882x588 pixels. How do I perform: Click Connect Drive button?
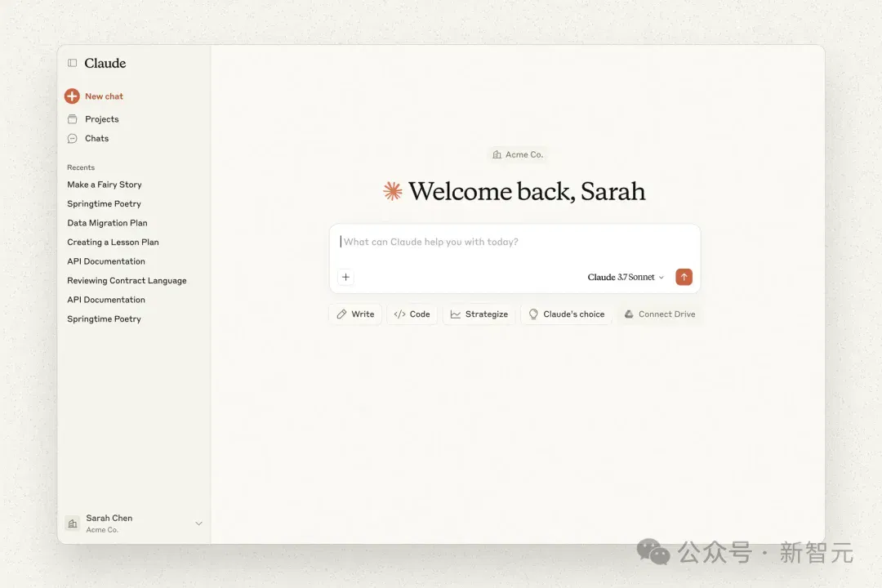pyautogui.click(x=659, y=314)
